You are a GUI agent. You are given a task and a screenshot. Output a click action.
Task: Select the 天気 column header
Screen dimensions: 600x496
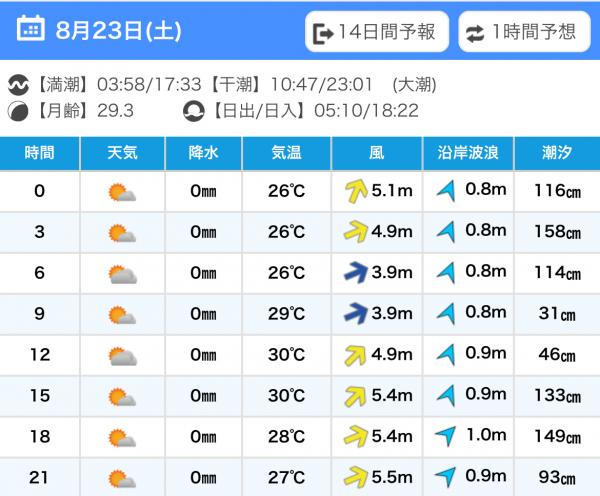(x=122, y=153)
